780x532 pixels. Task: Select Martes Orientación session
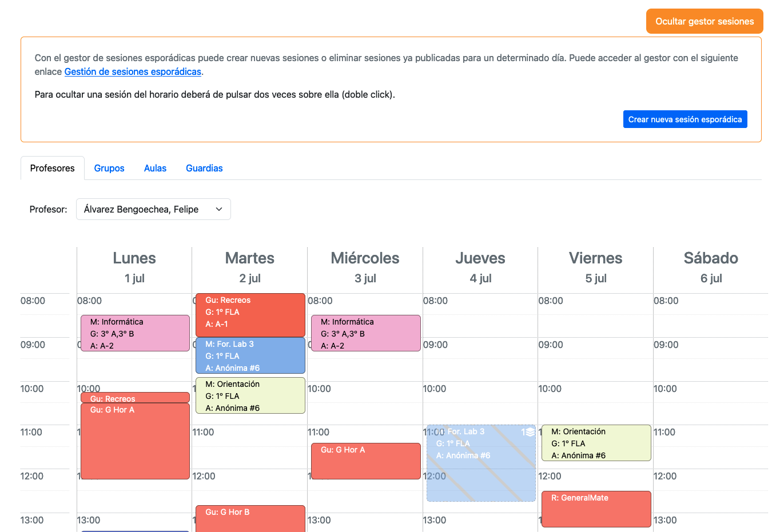[250, 395]
